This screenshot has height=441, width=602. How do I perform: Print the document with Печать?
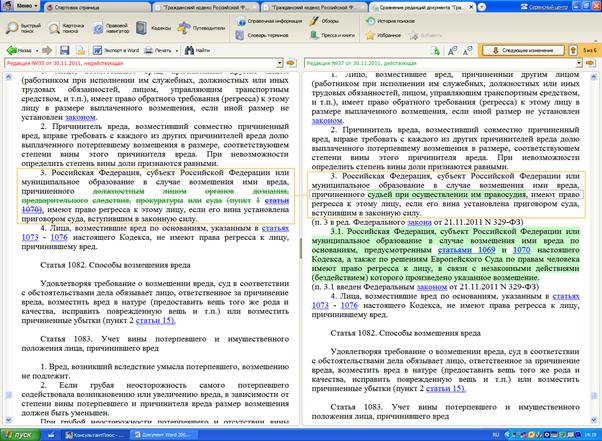pyautogui.click(x=158, y=50)
